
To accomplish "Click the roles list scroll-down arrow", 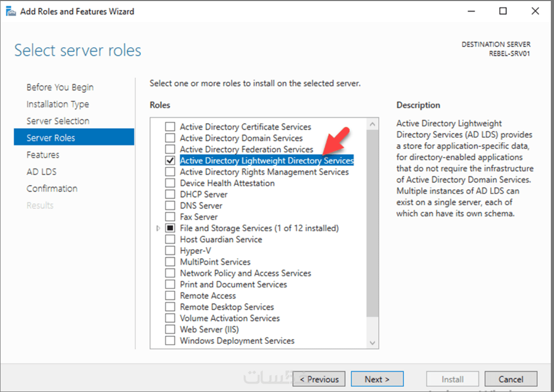I will [372, 343].
